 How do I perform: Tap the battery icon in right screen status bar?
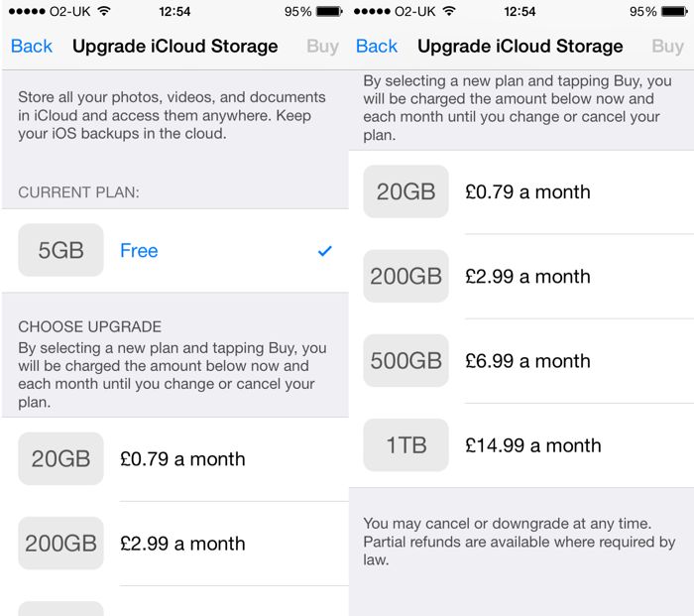click(674, 12)
